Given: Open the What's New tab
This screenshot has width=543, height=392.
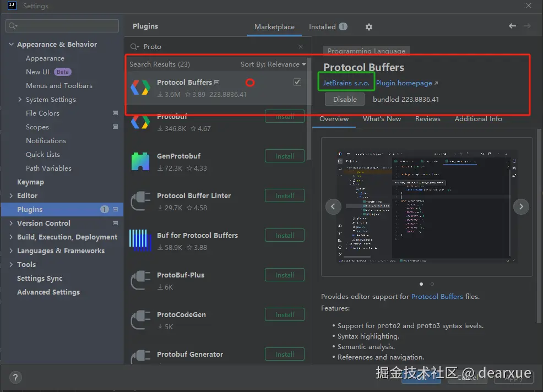Looking at the screenshot, I should tap(382, 118).
